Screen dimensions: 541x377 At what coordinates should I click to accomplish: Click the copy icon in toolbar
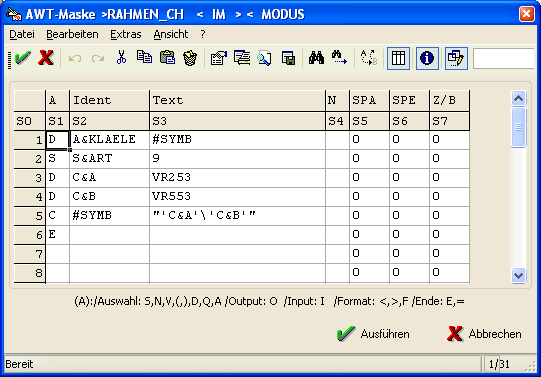144,57
